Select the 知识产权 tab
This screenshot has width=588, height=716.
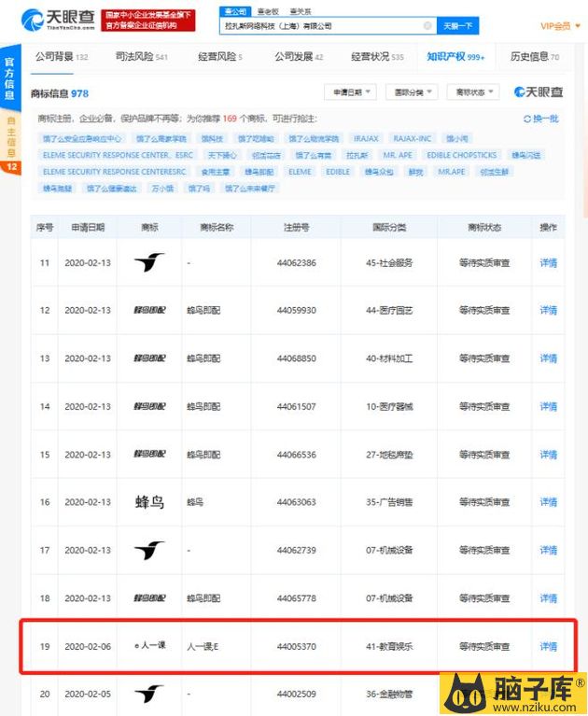455,57
